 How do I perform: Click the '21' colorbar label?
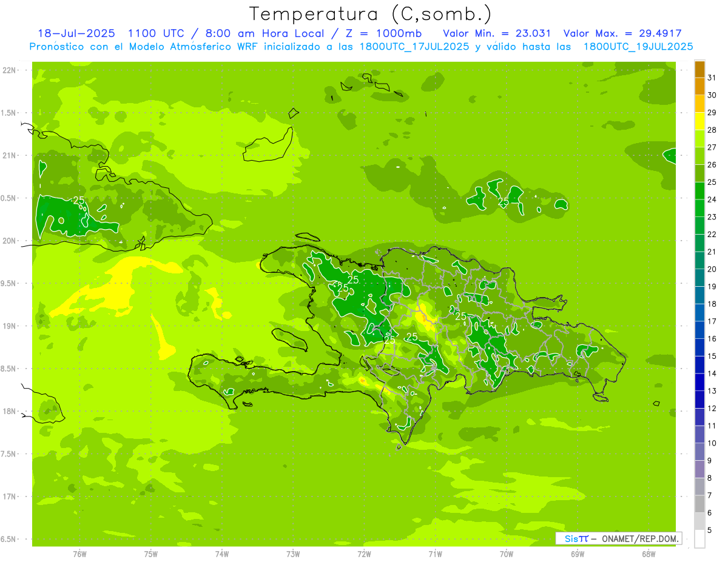(712, 252)
